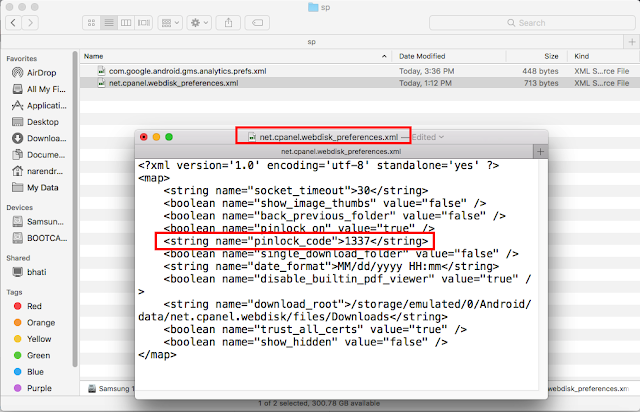The width and height of the screenshot is (640, 412).
Task: Click the trust_all_certs boolean line
Action: (x=315, y=330)
